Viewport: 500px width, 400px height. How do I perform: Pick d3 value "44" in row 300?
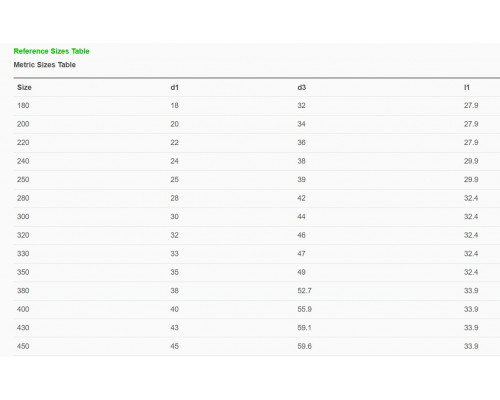pos(301,216)
